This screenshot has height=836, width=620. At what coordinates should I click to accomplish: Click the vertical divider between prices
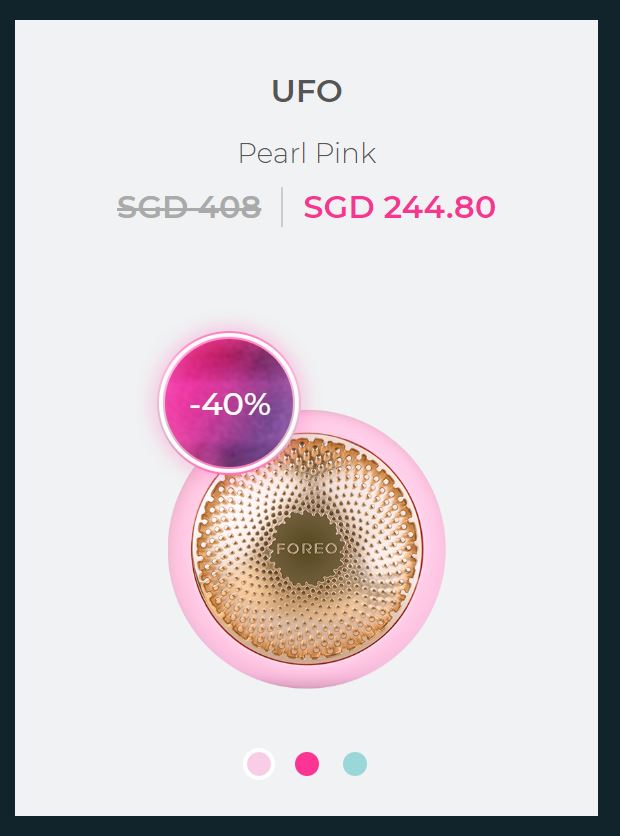(x=282, y=207)
